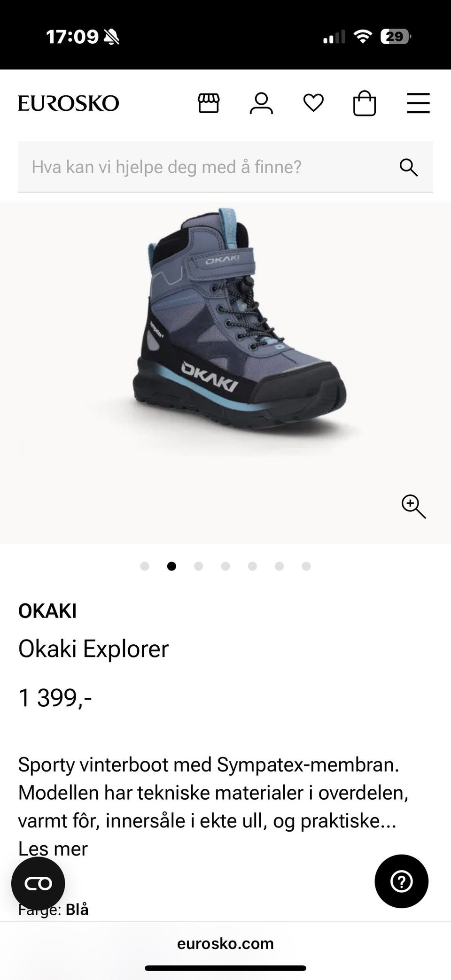Select the fifth image carousel dot

252,566
